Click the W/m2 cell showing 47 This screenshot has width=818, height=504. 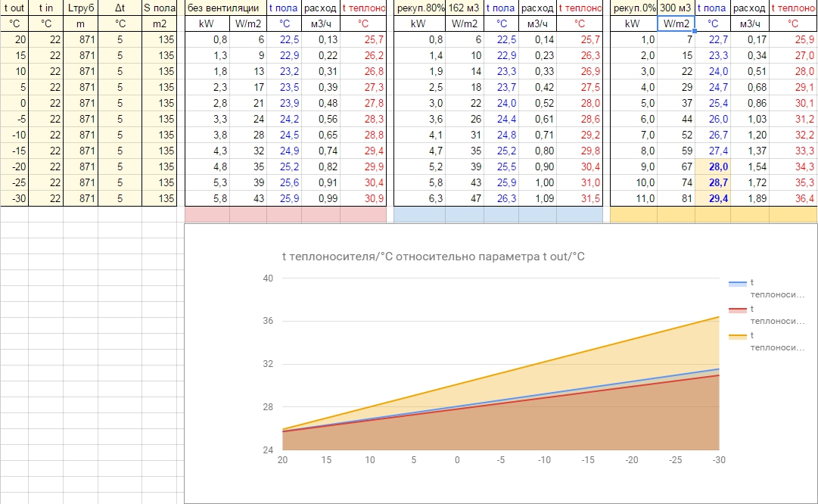pos(465,198)
